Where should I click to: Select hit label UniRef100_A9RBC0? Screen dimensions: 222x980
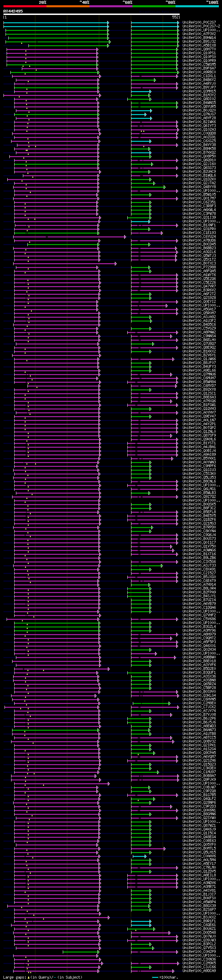(199, 72)
